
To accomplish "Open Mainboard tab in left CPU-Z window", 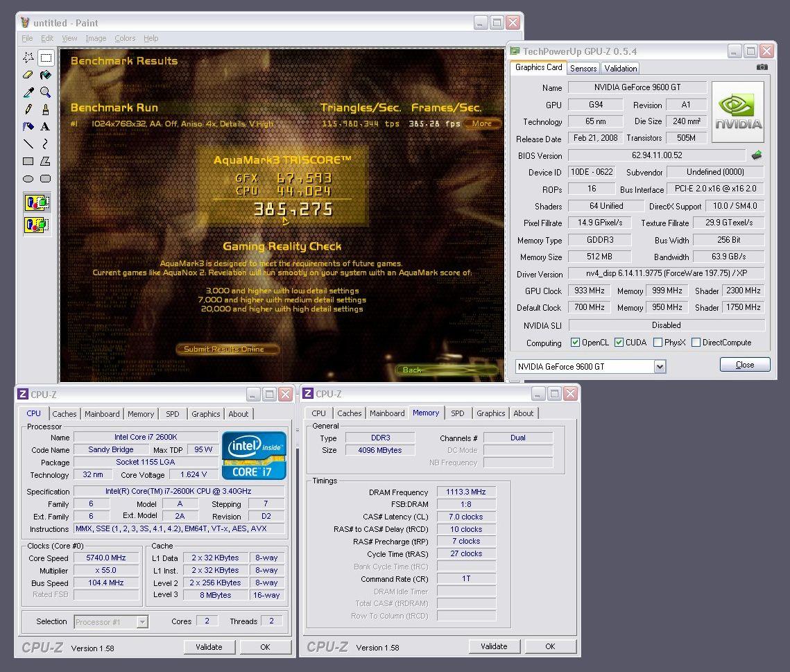I will pos(102,414).
